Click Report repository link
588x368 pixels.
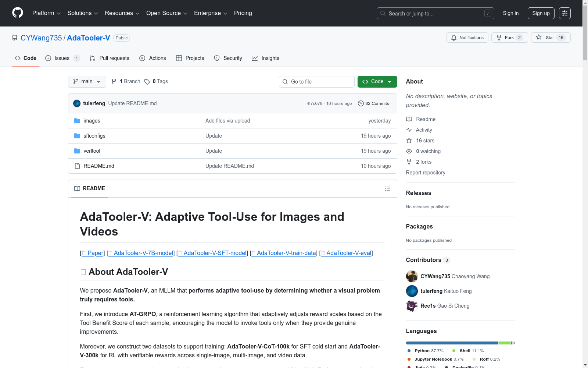tap(426, 173)
